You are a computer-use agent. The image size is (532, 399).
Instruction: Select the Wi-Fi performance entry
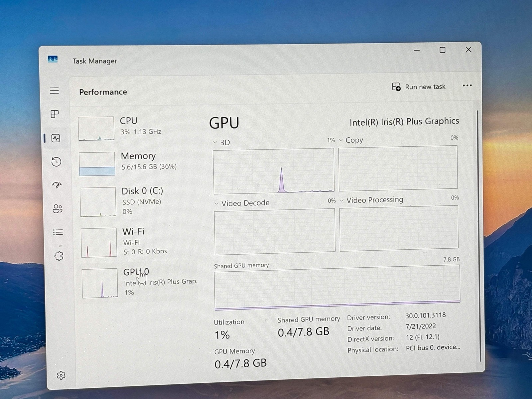coord(138,242)
